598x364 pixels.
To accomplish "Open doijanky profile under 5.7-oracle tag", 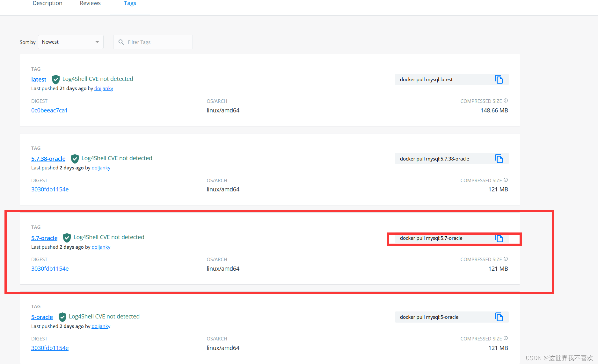I will 101,247.
